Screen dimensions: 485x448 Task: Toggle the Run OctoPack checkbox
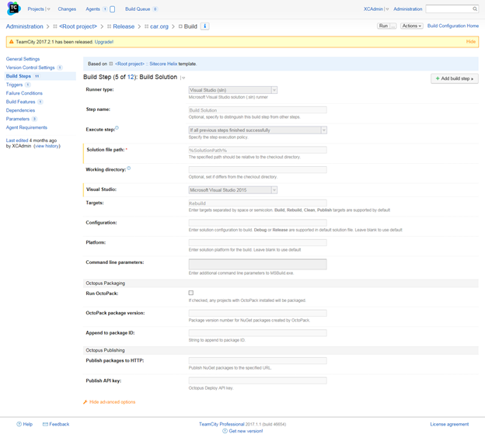191,293
